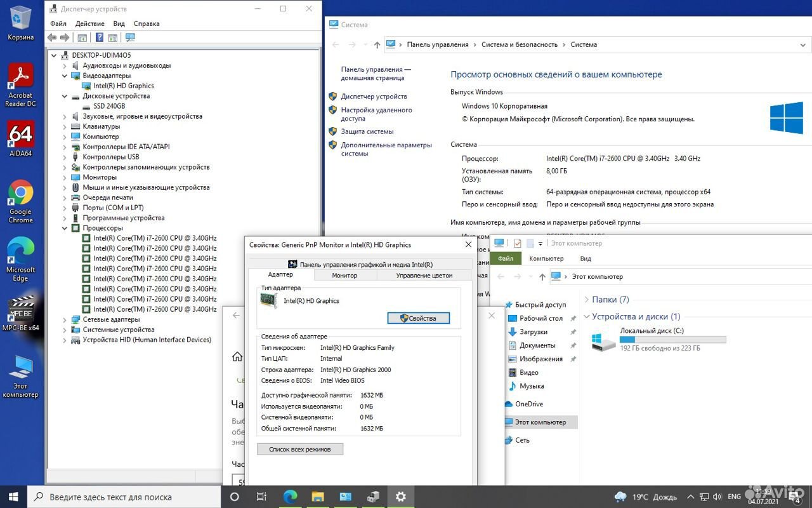Screen dimensions: 812x508
Task: Open address bar history dropdown in System window
Action: [x=804, y=44]
